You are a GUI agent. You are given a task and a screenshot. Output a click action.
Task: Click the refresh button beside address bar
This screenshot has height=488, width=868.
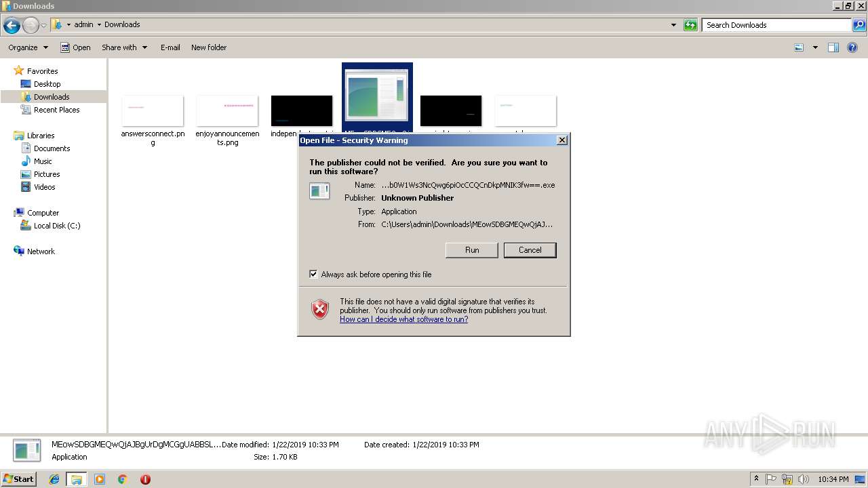pos(690,25)
